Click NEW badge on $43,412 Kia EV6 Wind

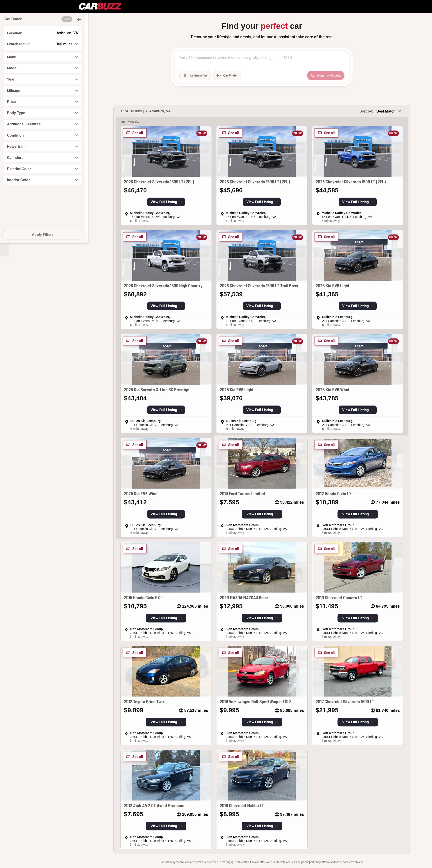[202, 445]
